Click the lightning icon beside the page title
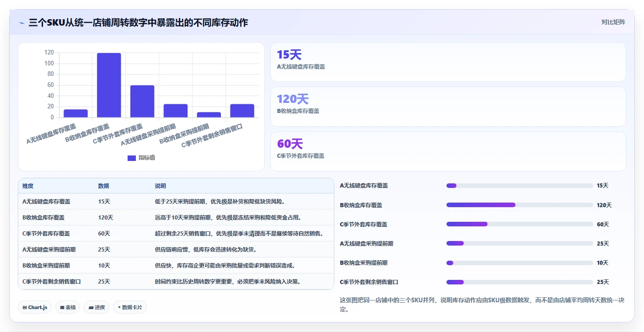The image size is (644, 332). click(22, 22)
